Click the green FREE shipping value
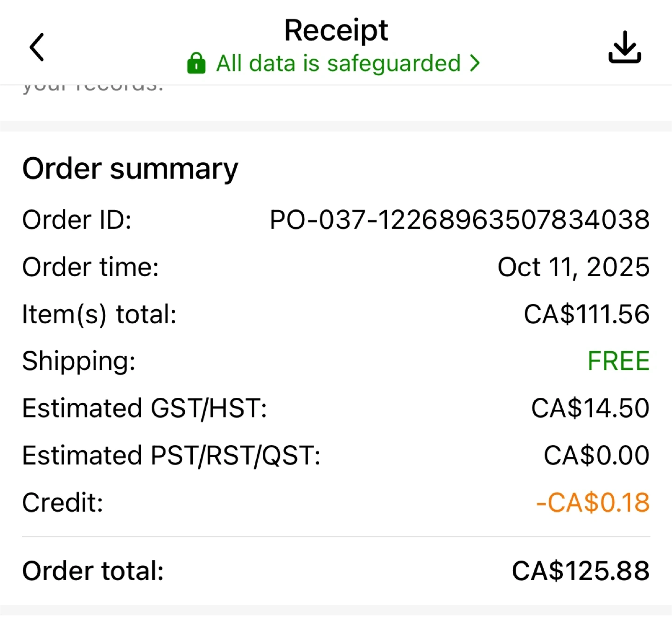The height and width of the screenshot is (617, 672). click(618, 361)
